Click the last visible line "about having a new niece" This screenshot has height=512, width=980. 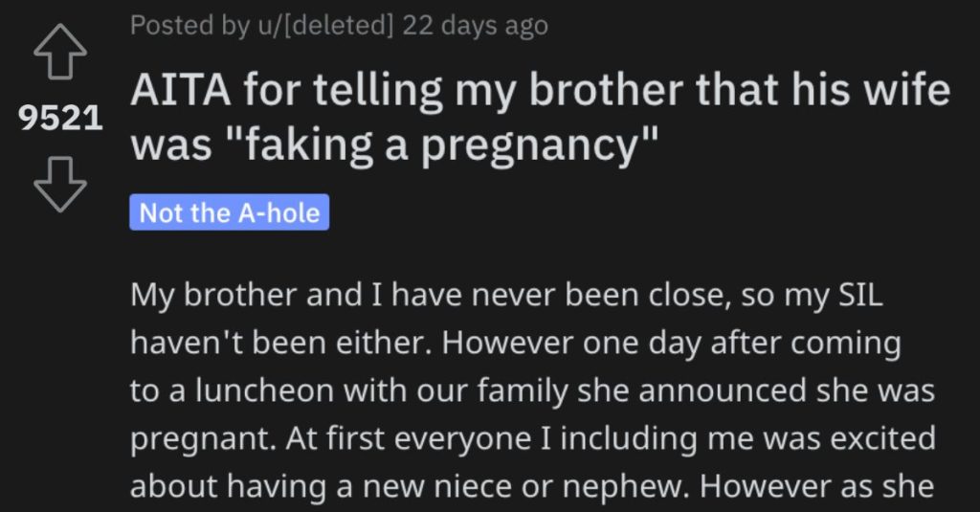532,487
